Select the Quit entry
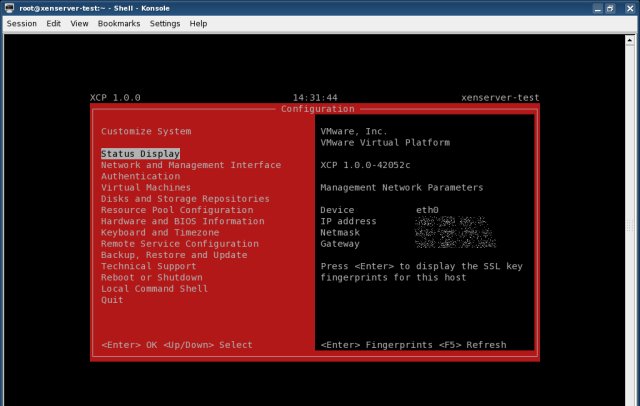Image resolution: width=640 pixels, height=406 pixels. [x=112, y=300]
